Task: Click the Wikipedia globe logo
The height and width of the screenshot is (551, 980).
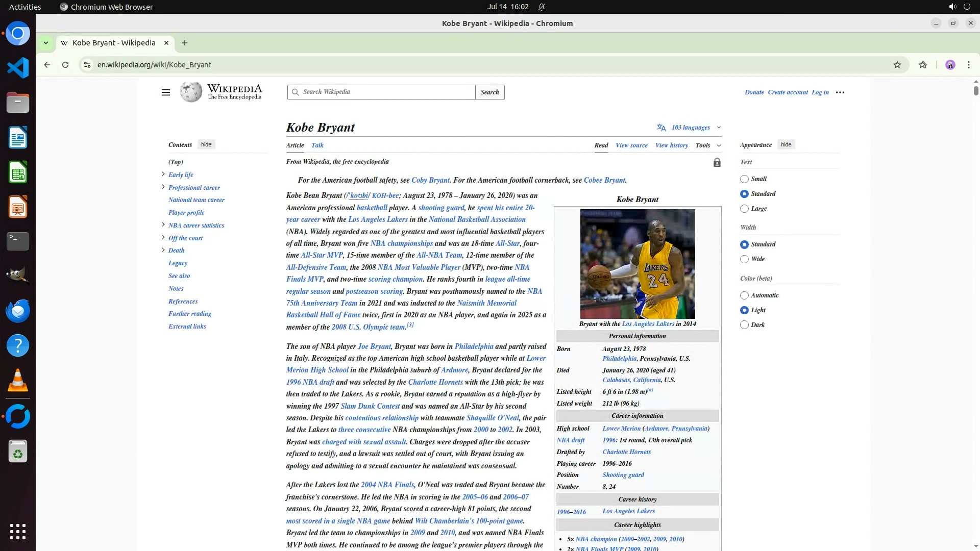Action: (191, 92)
